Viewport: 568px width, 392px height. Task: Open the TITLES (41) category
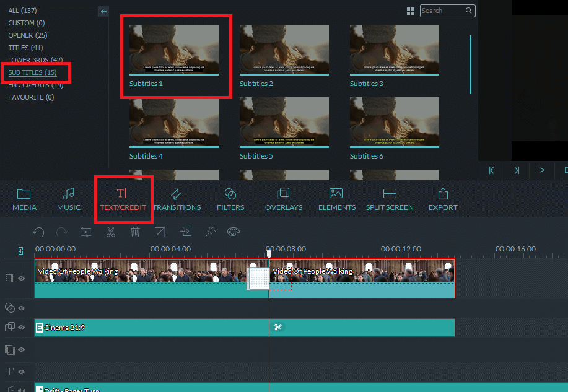[25, 48]
